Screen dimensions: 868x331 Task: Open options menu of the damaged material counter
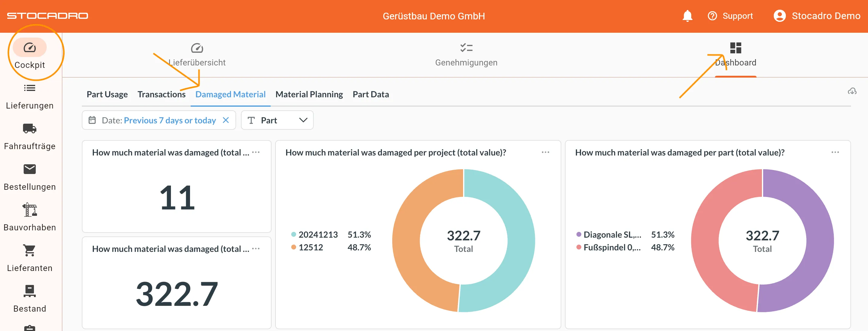[256, 152]
